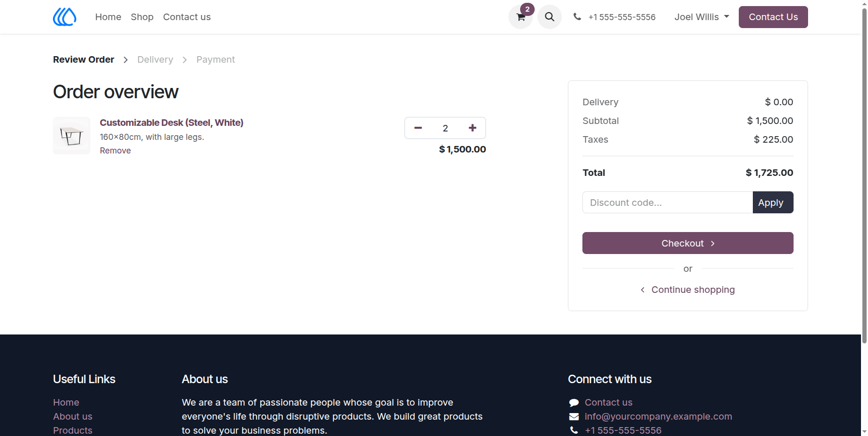The height and width of the screenshot is (436, 868).
Task: Increase desk quantity with plus button
Action: click(472, 128)
